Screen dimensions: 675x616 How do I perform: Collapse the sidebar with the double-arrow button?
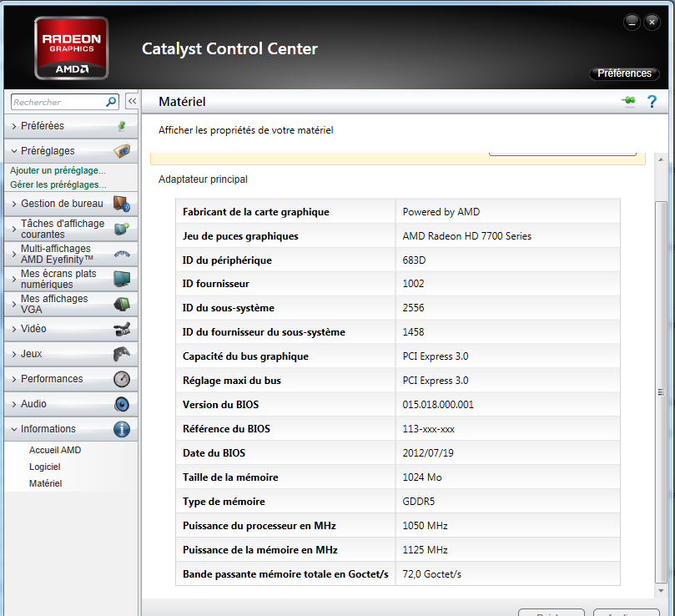pyautogui.click(x=132, y=102)
